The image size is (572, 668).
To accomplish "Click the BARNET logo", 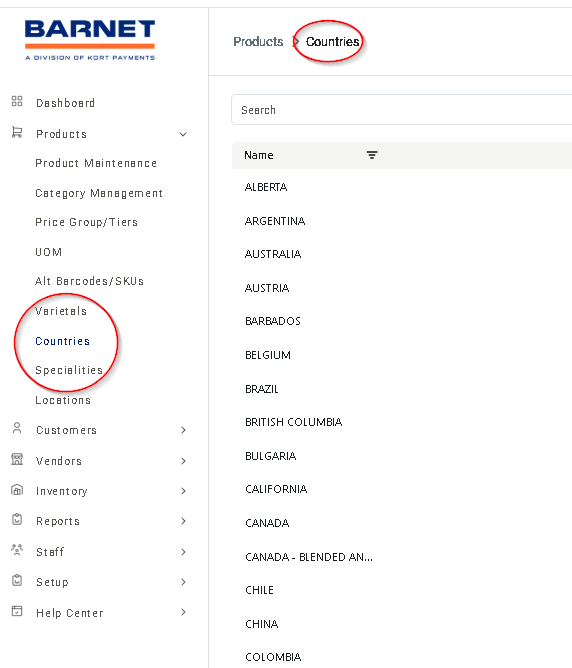I will (x=90, y=40).
